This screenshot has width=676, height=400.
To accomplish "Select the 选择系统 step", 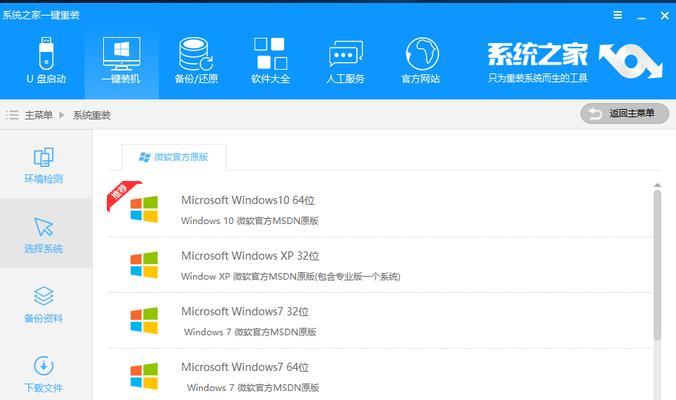I will 44,235.
